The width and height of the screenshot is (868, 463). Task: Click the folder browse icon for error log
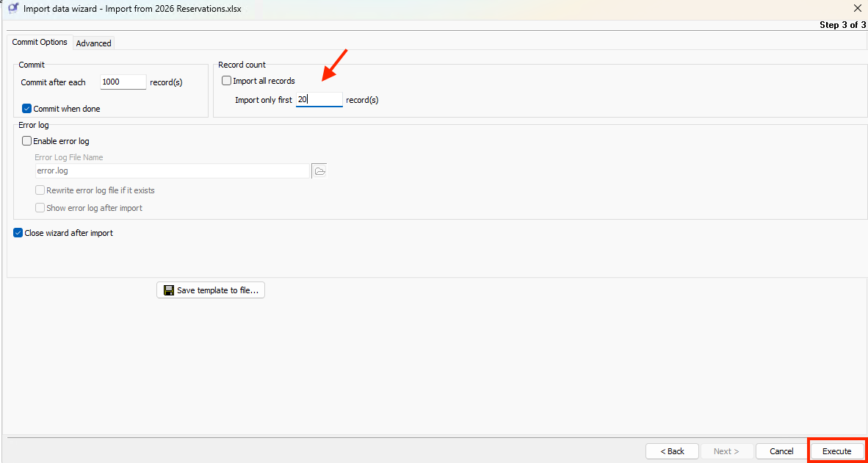(x=319, y=171)
